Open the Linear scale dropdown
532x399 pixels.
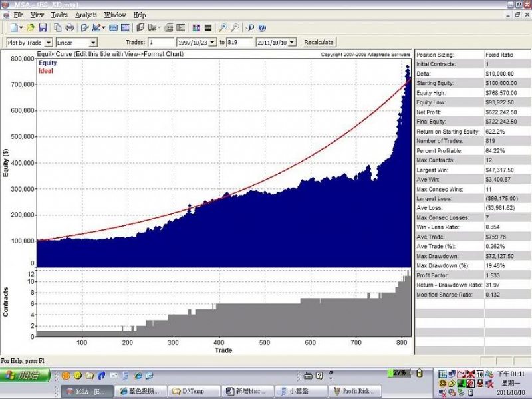coord(93,43)
